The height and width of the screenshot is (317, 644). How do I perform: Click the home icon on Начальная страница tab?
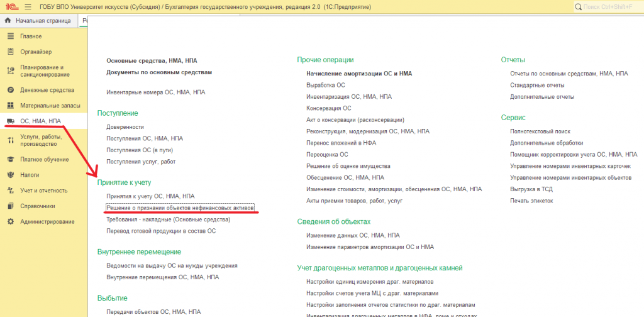coord(8,21)
